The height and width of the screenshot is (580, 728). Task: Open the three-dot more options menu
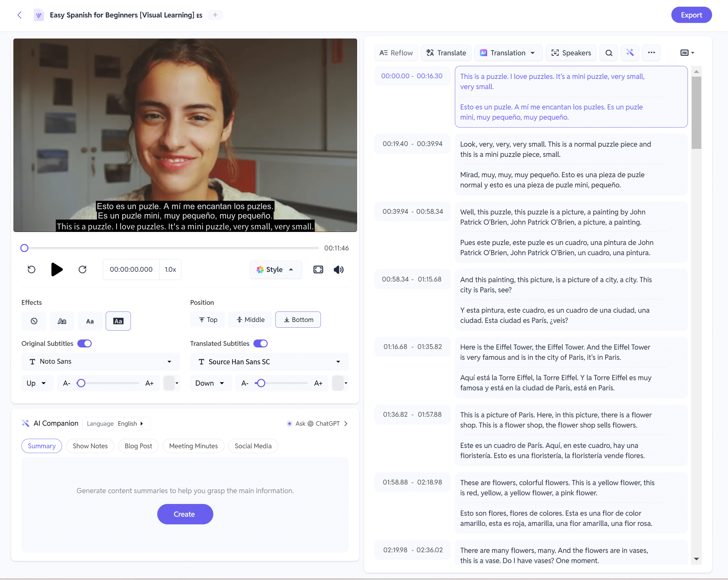click(651, 52)
